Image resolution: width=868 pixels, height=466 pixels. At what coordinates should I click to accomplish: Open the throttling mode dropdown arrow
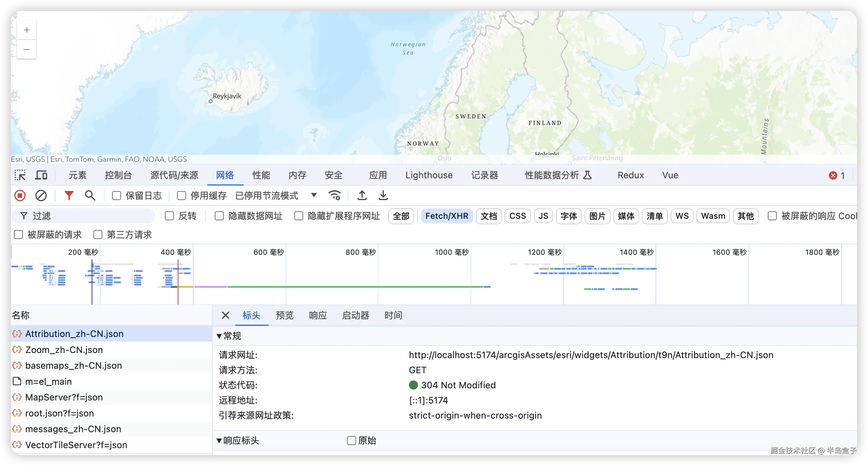coord(314,195)
